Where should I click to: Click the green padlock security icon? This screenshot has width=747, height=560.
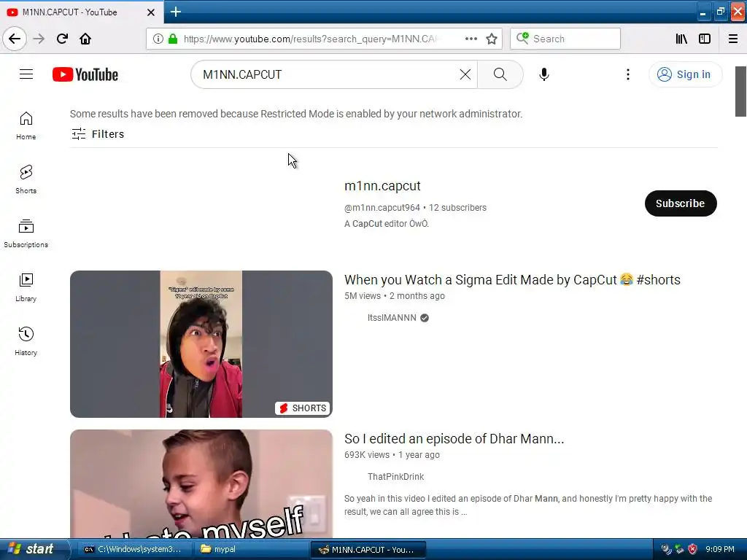tap(173, 39)
